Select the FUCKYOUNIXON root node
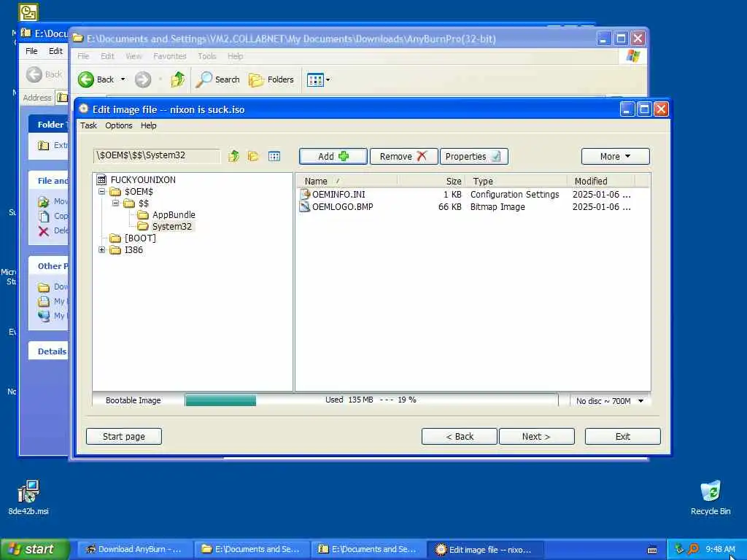Image resolution: width=747 pixels, height=560 pixels. (x=143, y=180)
